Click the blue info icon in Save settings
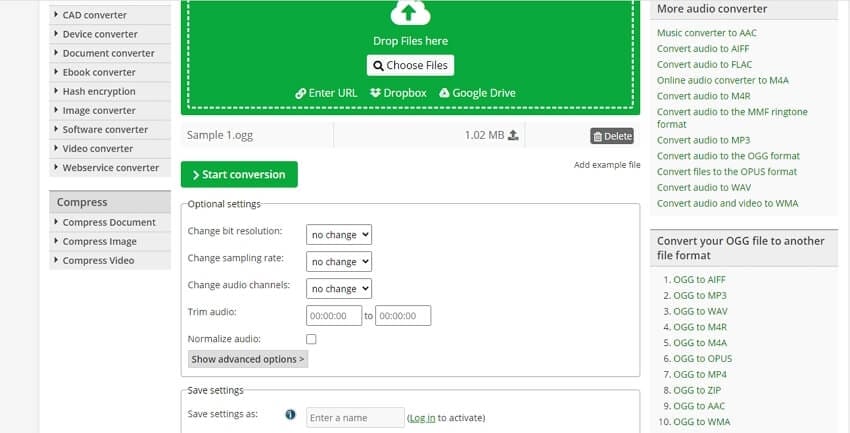Image resolution: width=850 pixels, height=433 pixels. [291, 415]
